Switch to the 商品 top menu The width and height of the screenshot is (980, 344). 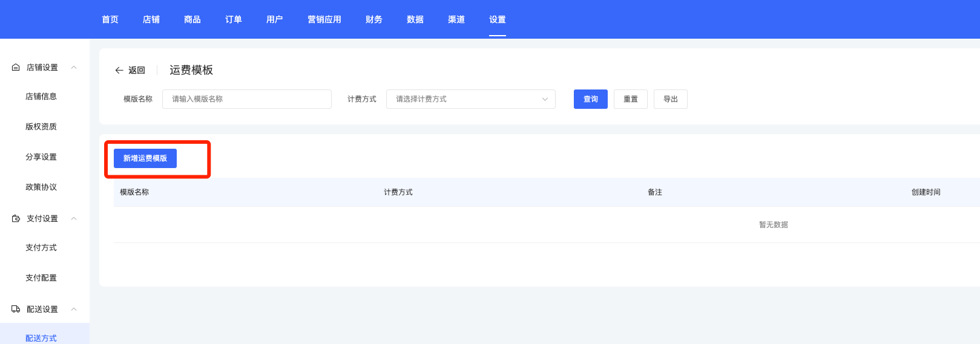click(192, 19)
